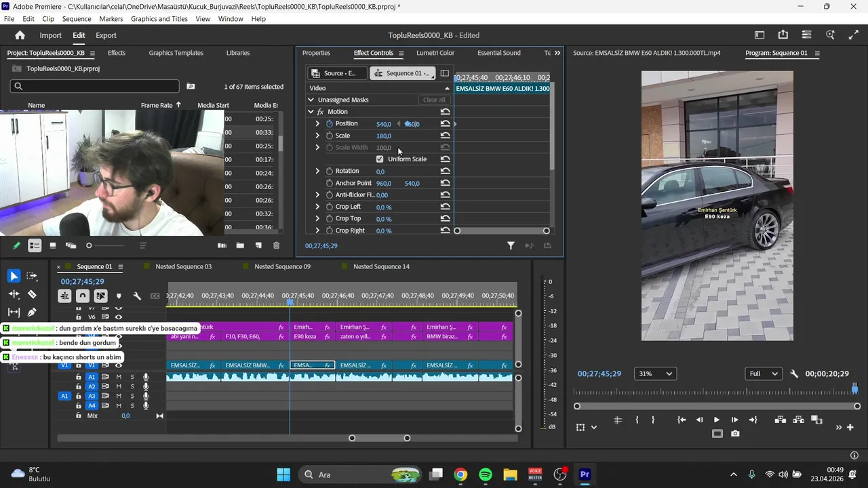Viewport: 868px width, 488px height.
Task: Add a marker in the timeline
Action: coord(119,296)
